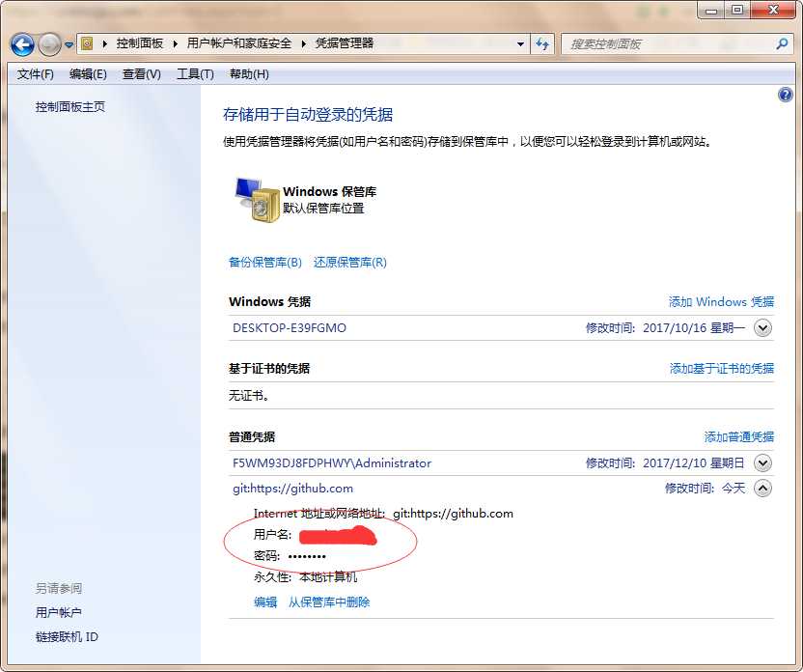Open 用户帐户 in the sidebar
This screenshot has width=803, height=672.
click(58, 612)
